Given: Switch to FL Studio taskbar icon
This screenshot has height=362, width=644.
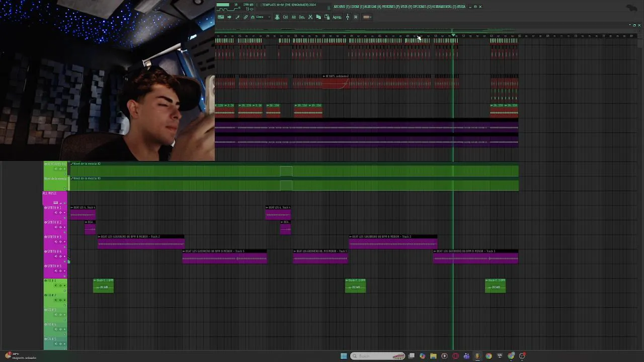Looking at the screenshot, I should coord(477,356).
